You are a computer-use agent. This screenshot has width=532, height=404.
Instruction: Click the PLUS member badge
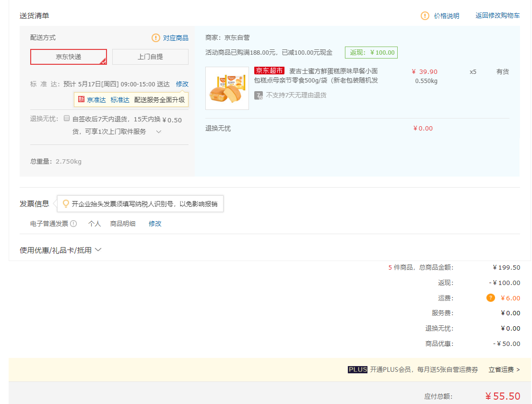click(x=357, y=369)
